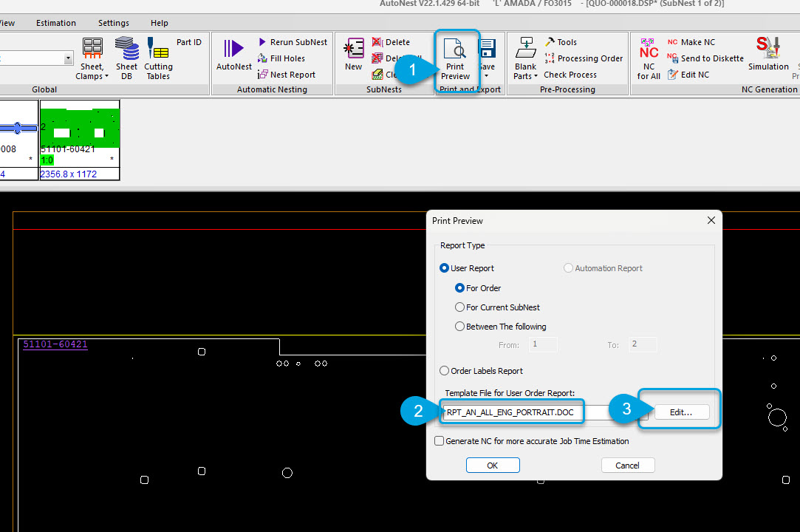Viewport: 800px width, 532px height.
Task: Select the Fill Holes command
Action: click(281, 58)
